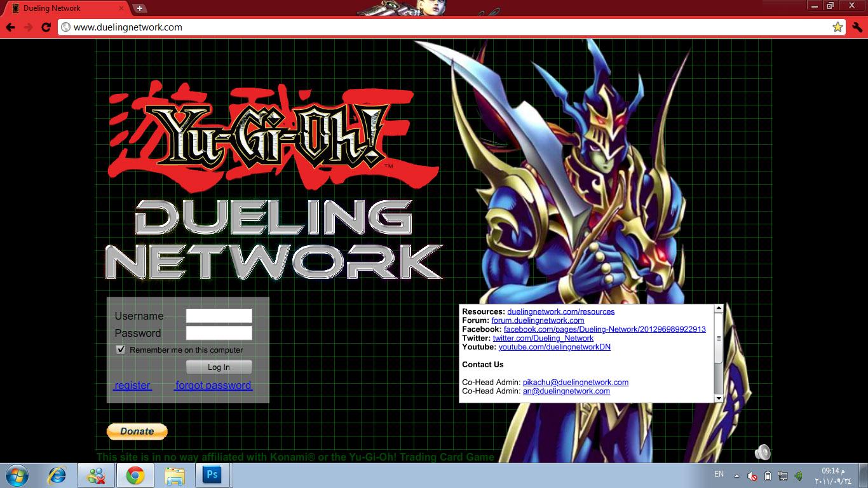The width and height of the screenshot is (868, 488).
Task: Open the Windows Start menu orb
Action: coord(17,475)
